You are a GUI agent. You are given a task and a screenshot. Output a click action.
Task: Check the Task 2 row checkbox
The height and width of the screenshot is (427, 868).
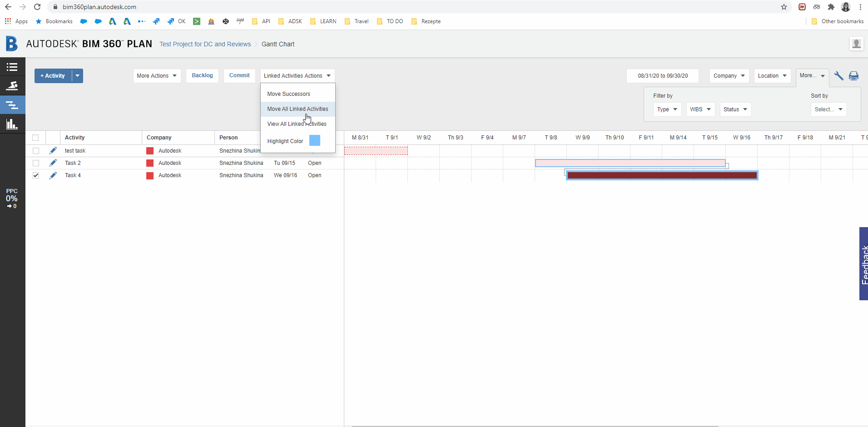pos(36,163)
